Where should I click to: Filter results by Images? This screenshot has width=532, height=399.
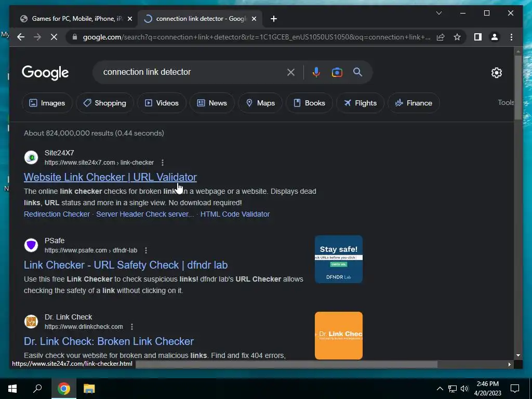47,103
